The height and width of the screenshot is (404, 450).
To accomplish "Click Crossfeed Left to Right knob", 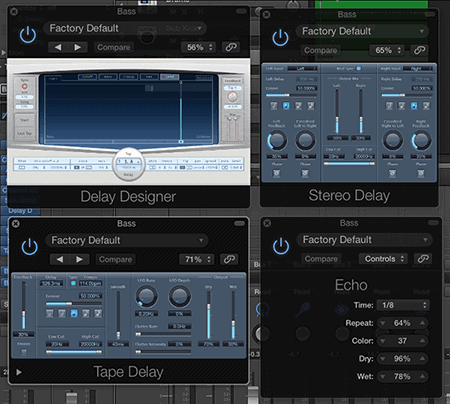I will point(305,140).
